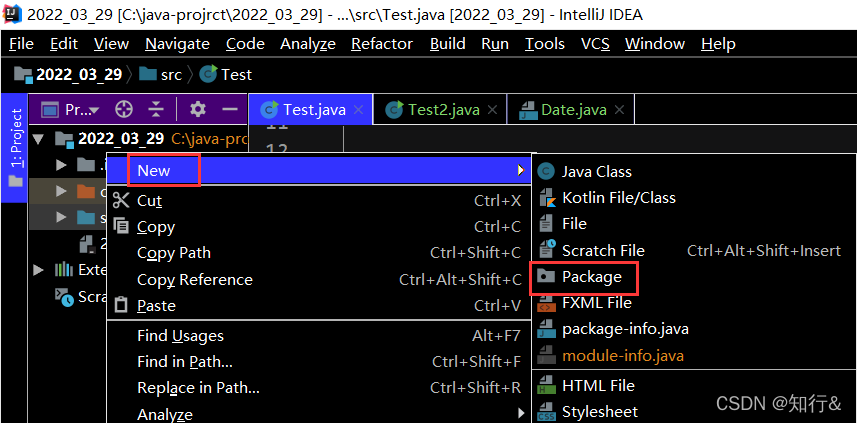Open the Help menu
Screen dimensions: 857x423
click(718, 44)
